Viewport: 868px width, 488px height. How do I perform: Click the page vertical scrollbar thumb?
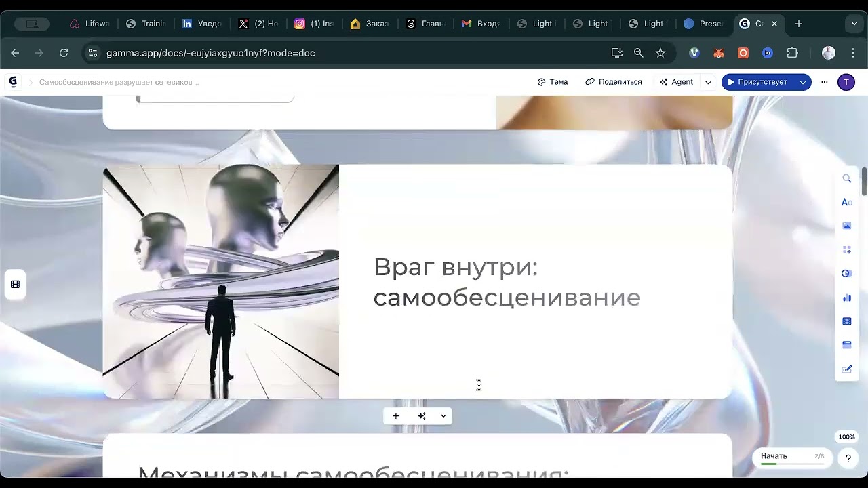864,180
